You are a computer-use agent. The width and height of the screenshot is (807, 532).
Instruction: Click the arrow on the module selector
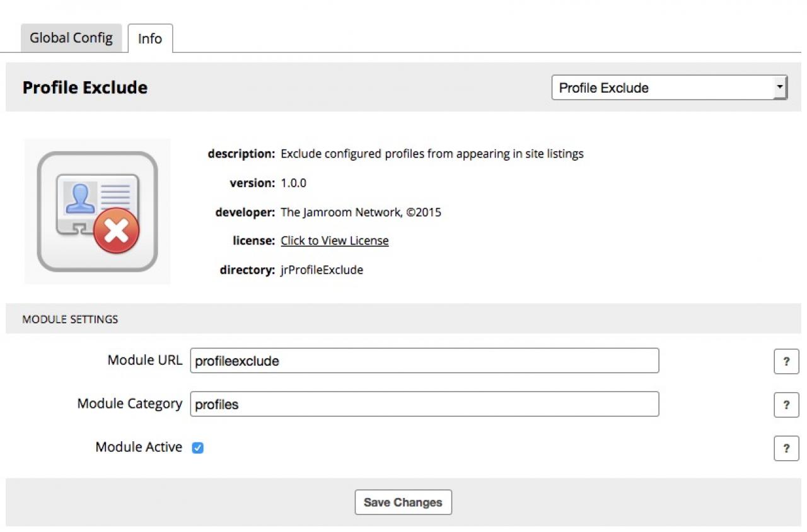coord(781,87)
